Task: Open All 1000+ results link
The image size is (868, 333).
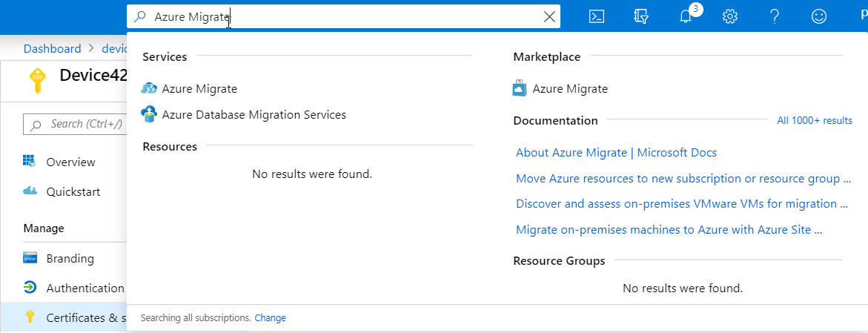Action: click(815, 121)
